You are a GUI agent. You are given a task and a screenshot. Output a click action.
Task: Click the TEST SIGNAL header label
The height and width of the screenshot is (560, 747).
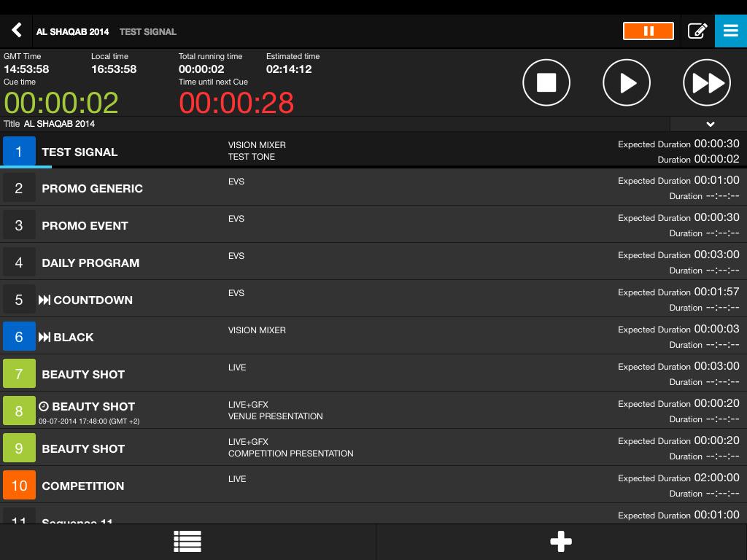click(x=148, y=31)
